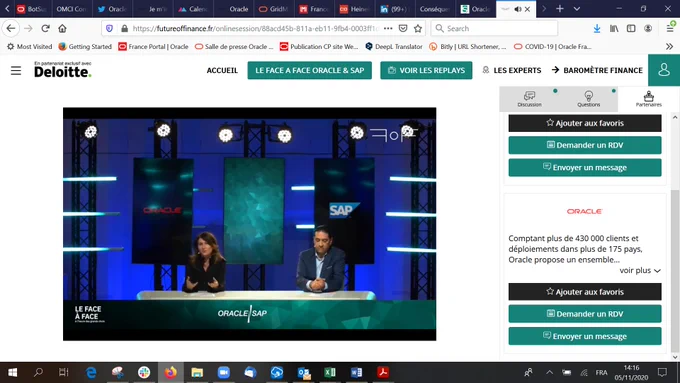Show hidden system tray icons
This screenshot has height=383, width=680.
tap(549, 372)
